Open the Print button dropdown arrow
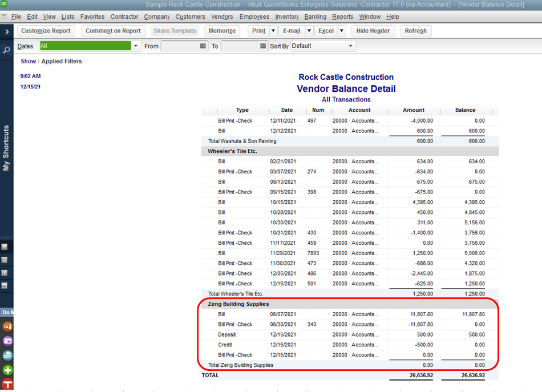Image resolution: width=542 pixels, height=392 pixels. point(273,31)
